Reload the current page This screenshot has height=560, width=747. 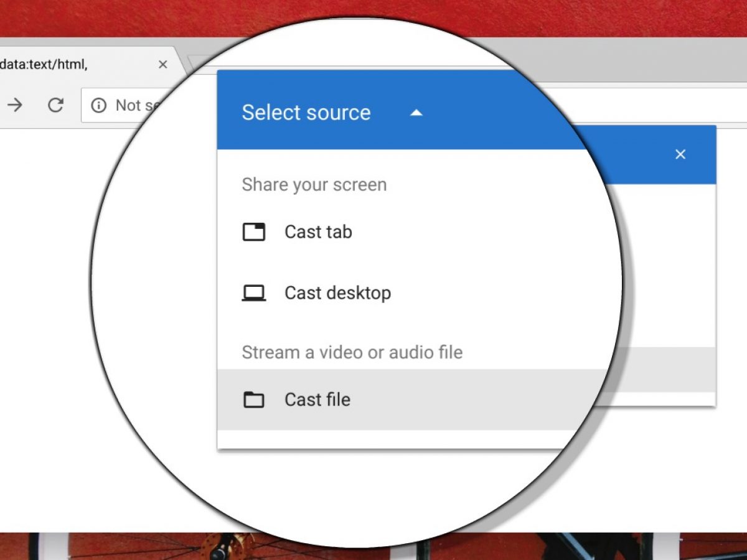pos(56,105)
